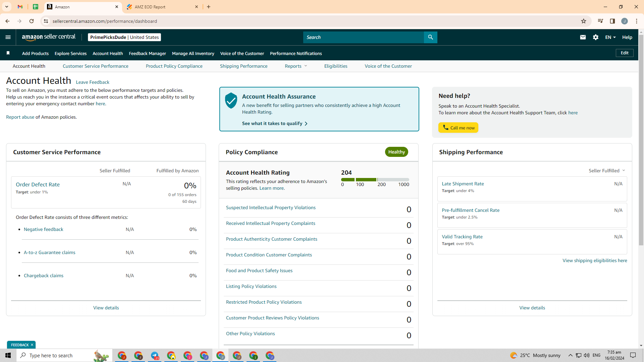Image resolution: width=644 pixels, height=362 pixels.
Task: Click the Leave Feedback link
Action: (93, 82)
